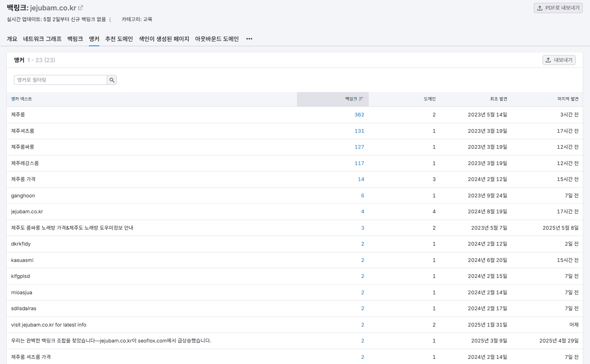Open the external link icon beside jejubam.co.kr

click(x=81, y=8)
